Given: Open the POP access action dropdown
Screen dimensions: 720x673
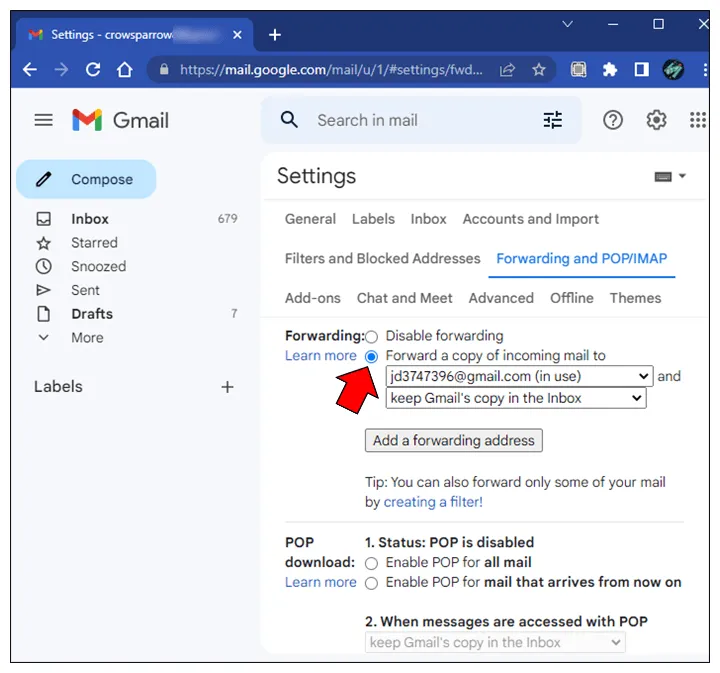Looking at the screenshot, I should pyautogui.click(x=495, y=642).
